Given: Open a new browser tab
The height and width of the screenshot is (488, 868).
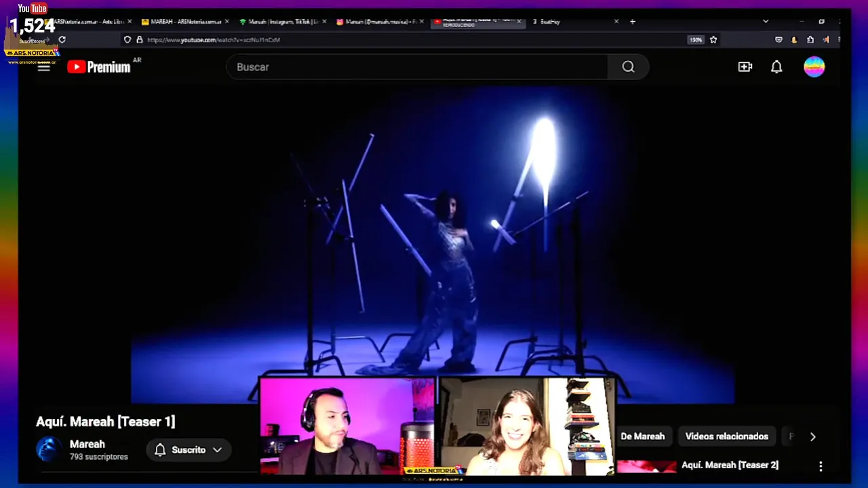Looking at the screenshot, I should click(633, 22).
